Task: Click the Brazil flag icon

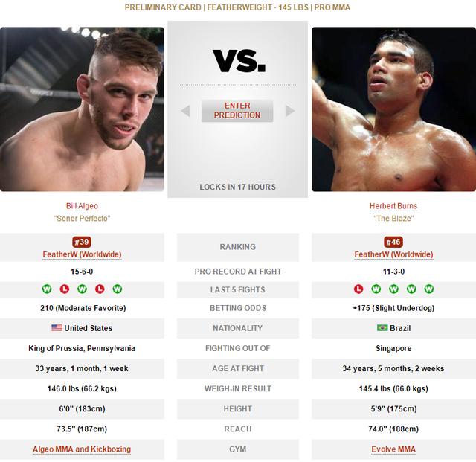Action: (382, 328)
